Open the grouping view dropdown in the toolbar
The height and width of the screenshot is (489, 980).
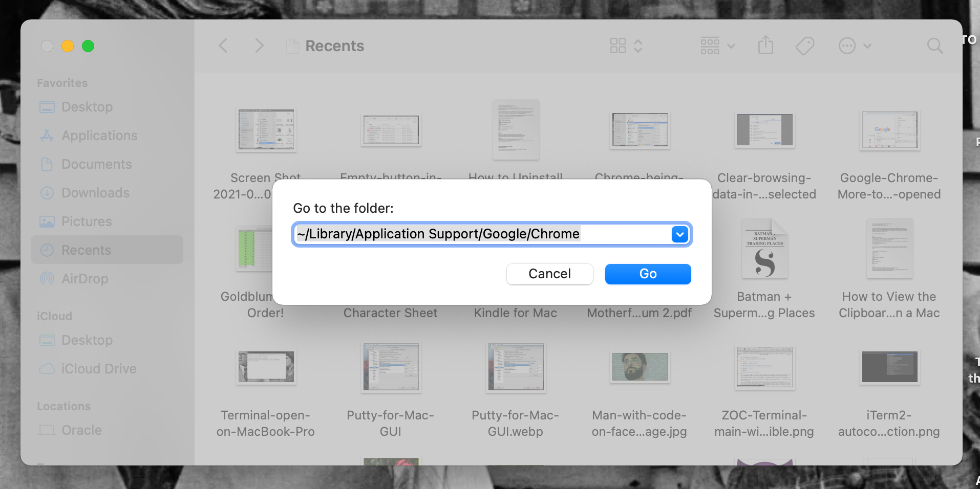[x=716, y=46]
